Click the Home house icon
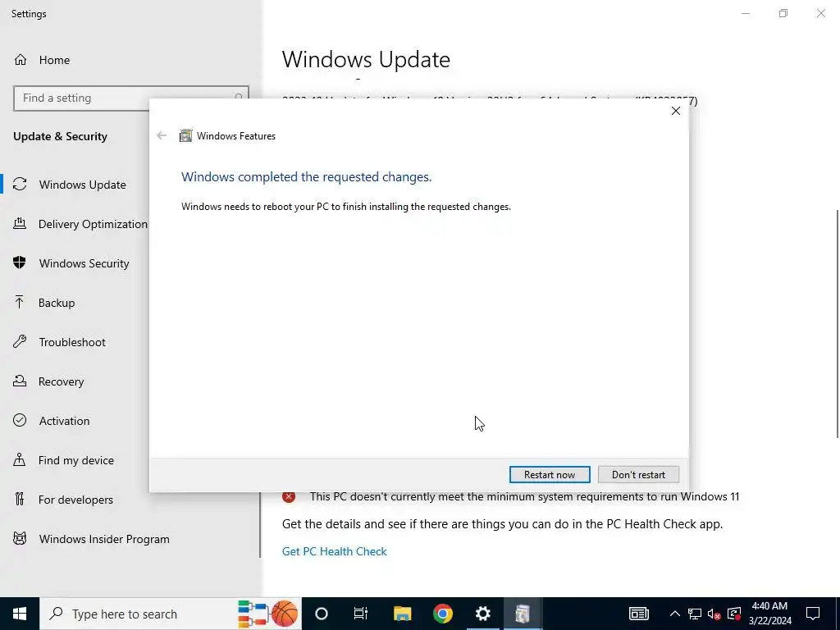Screen dimensions: 840x630 click(21, 59)
